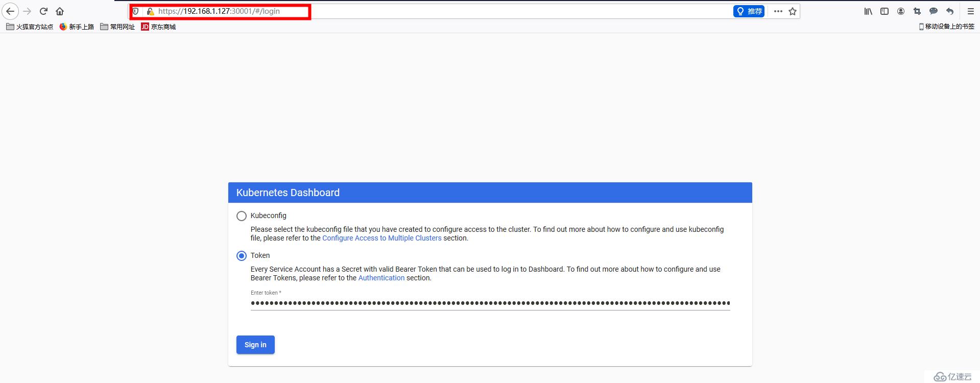Viewport: 980px width, 383px height.
Task: Select the Token radio option
Action: pyautogui.click(x=242, y=256)
